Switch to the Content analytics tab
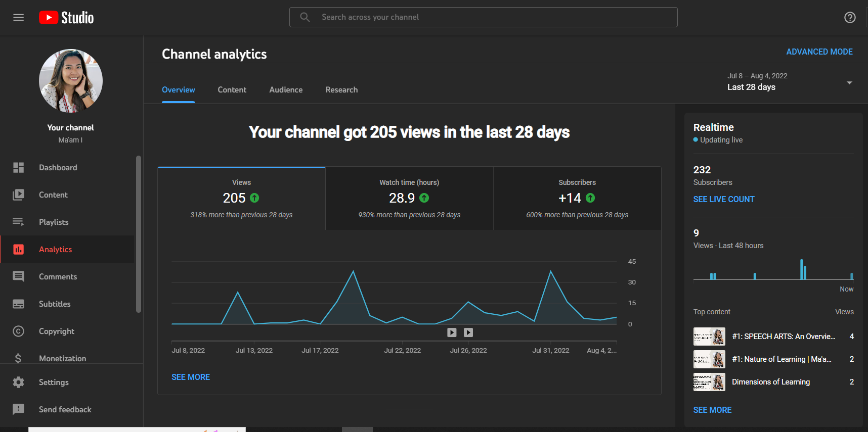Image resolution: width=868 pixels, height=432 pixels. click(232, 90)
